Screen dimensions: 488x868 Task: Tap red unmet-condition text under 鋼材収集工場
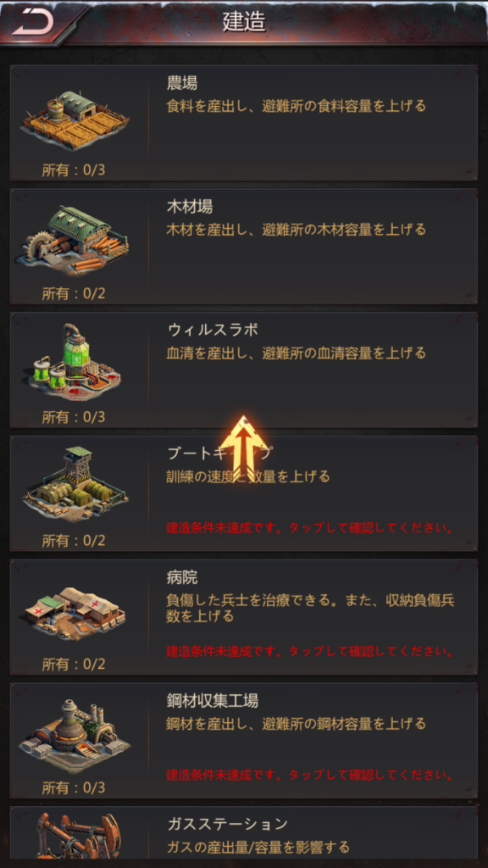coord(310,774)
